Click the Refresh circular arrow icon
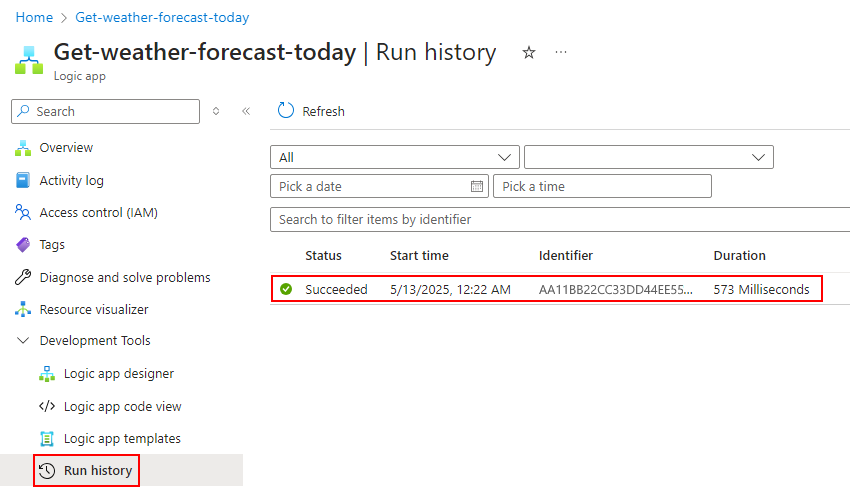This screenshot has height=490, width=850. (x=286, y=111)
